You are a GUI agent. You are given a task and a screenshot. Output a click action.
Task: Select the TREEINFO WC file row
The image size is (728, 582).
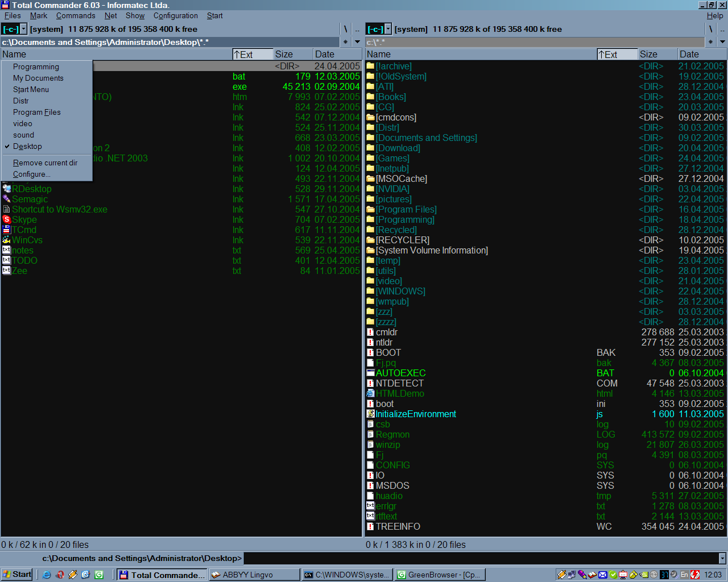click(x=545, y=527)
